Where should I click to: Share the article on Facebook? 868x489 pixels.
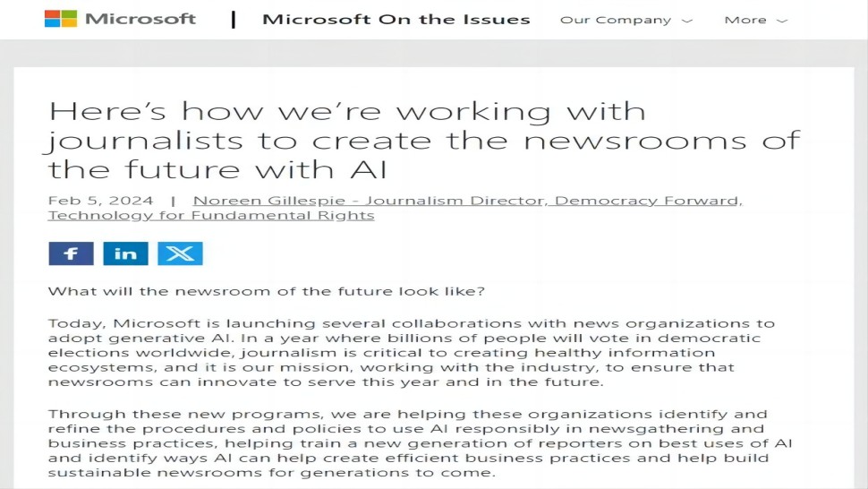point(71,253)
